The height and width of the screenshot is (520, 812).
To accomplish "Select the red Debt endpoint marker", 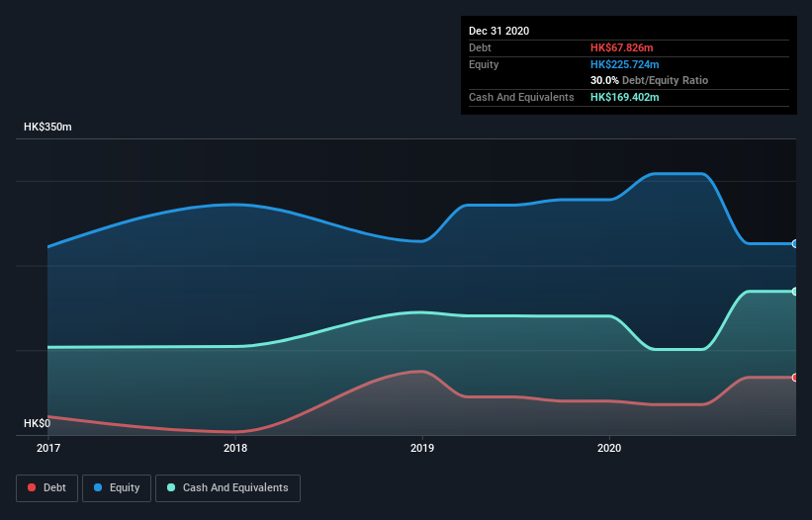I will click(795, 378).
